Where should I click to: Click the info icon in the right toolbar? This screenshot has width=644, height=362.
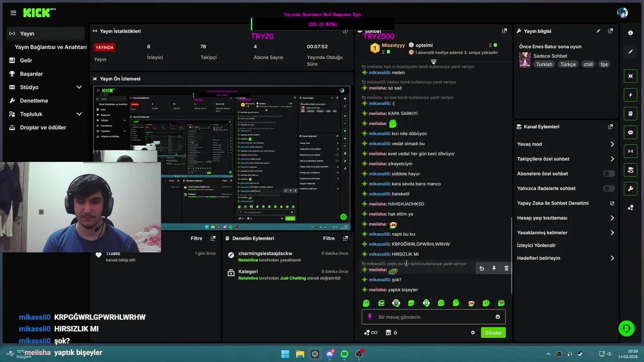point(630,33)
